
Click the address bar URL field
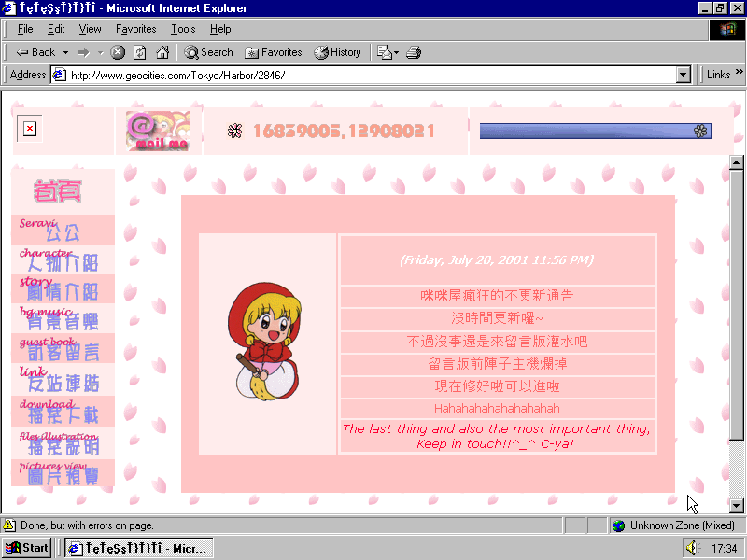tap(372, 76)
